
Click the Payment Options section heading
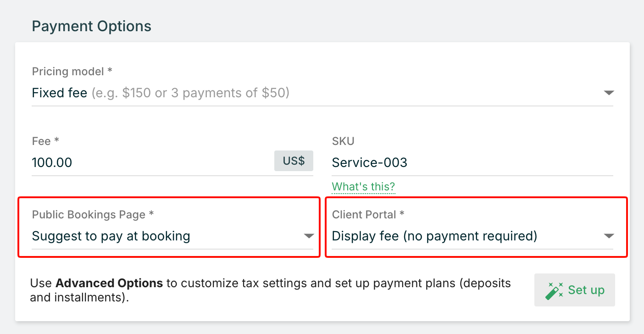(x=92, y=26)
